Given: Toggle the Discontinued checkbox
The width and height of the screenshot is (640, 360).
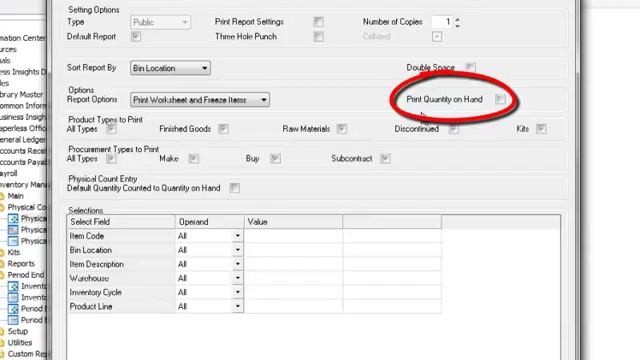Looking at the screenshot, I should (453, 129).
